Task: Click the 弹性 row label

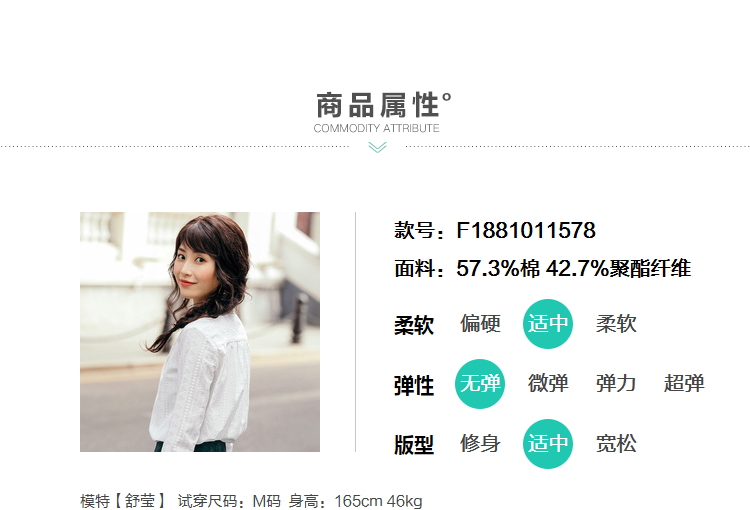Action: point(414,385)
